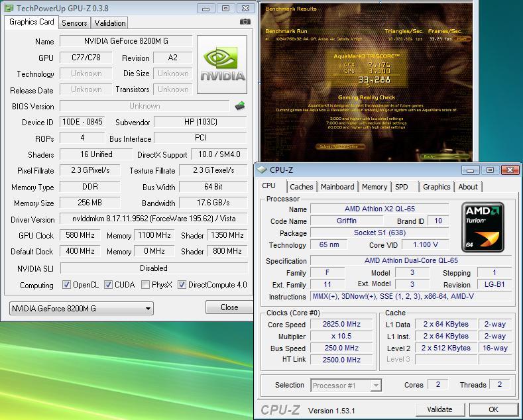Click the Instructions list field
This screenshot has width=523, height=420.
(x=411, y=296)
